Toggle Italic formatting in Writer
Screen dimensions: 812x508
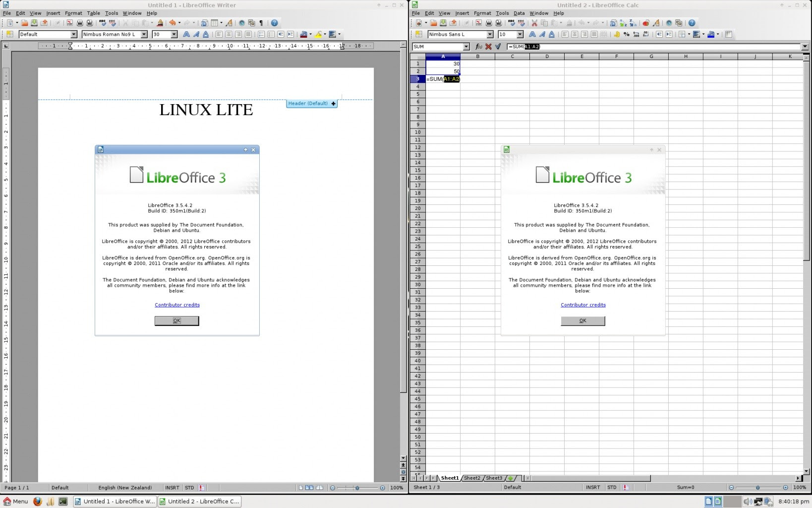(x=196, y=34)
